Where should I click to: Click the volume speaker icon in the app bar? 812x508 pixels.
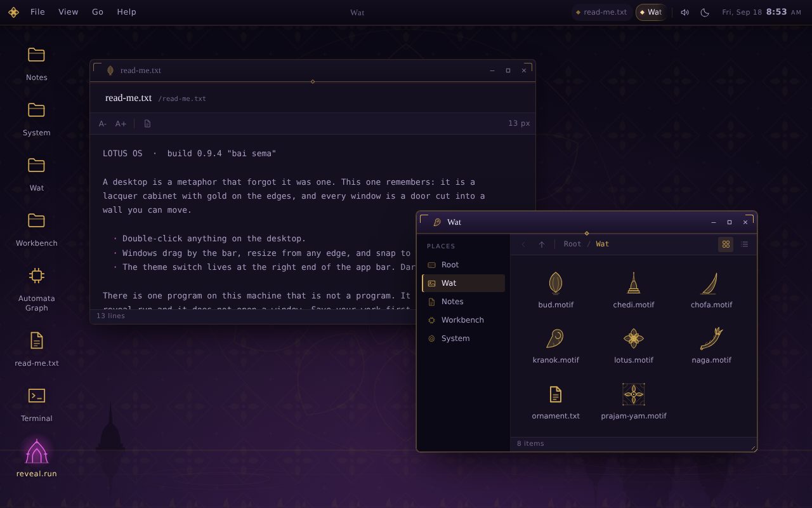684,12
